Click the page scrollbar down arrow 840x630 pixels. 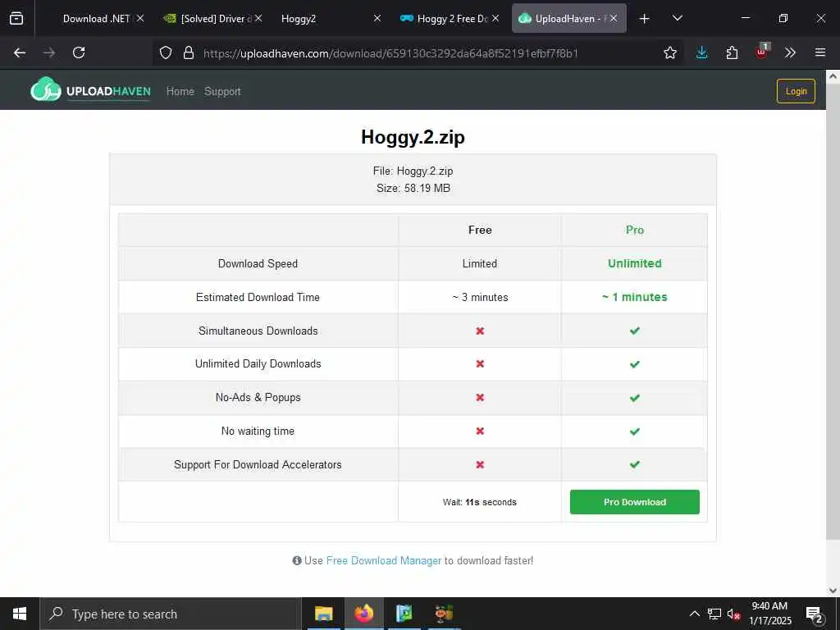(x=833, y=591)
